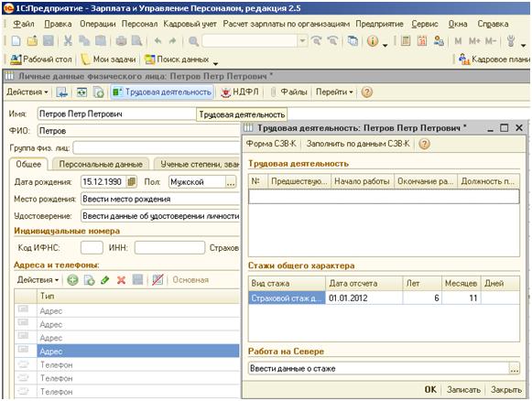The image size is (532, 401).
Task: Open the calendar icon in main toolbar
Action: click(422, 41)
